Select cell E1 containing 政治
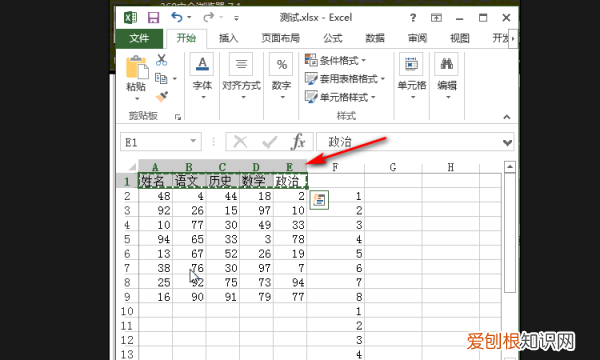This screenshot has width=600, height=360. [290, 181]
